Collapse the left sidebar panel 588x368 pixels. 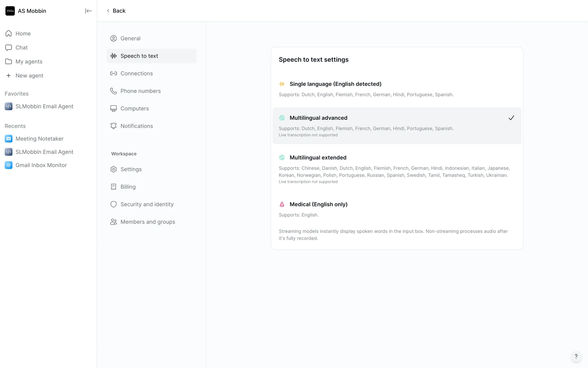[88, 11]
